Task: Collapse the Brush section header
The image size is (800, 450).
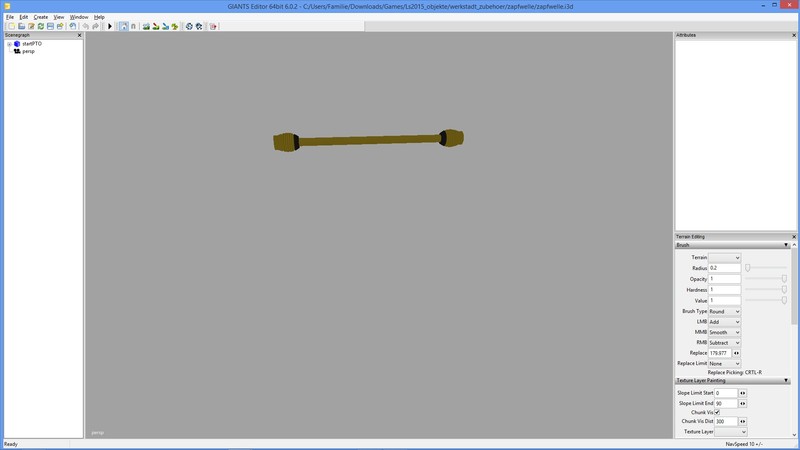Action: click(786, 245)
